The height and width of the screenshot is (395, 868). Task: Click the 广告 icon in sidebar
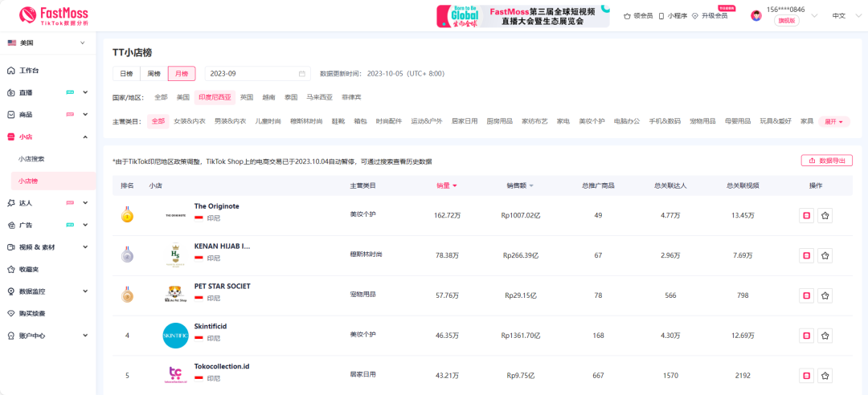point(11,225)
